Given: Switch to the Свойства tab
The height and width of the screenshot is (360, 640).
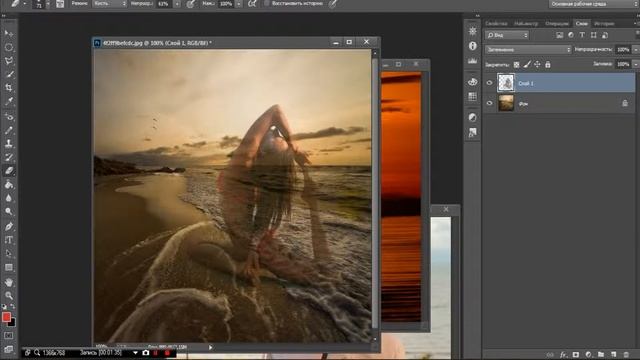Looking at the screenshot, I should (496, 24).
